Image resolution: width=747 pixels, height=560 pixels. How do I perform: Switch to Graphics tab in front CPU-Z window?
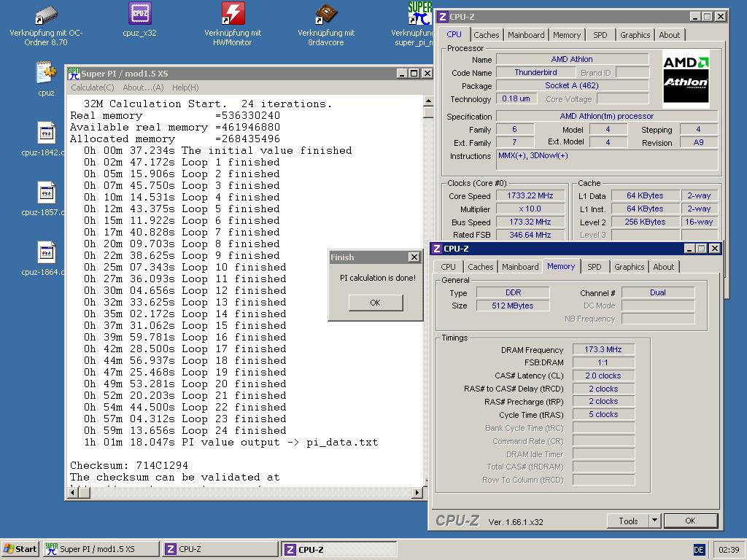pos(629,267)
